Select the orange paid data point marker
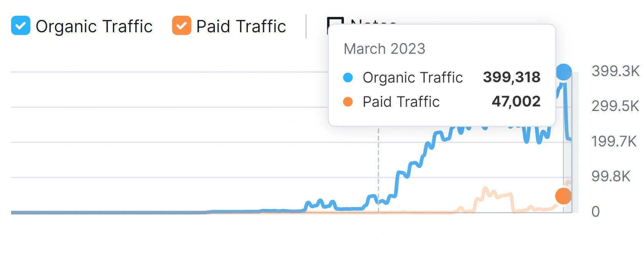Image resolution: width=644 pixels, height=262 pixels. click(563, 196)
